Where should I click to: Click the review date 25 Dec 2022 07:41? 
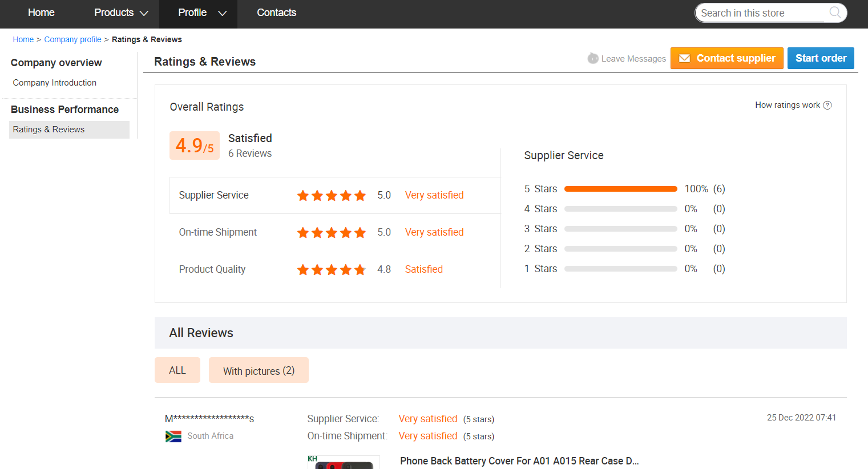tap(801, 418)
